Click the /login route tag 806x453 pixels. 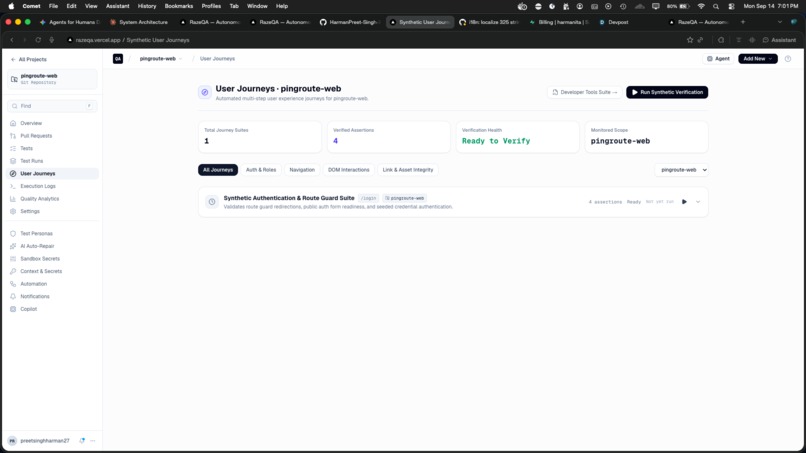368,198
